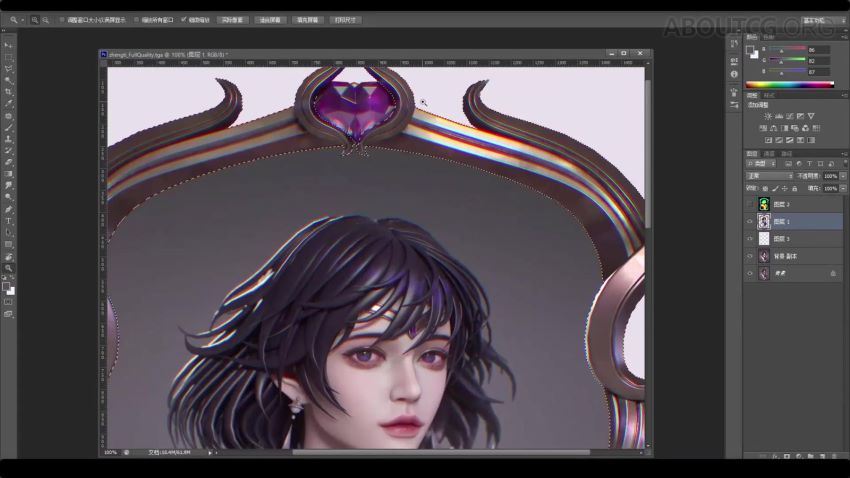Add an Invert adjustment
Viewport: 850px width, 478px height.
(768, 140)
